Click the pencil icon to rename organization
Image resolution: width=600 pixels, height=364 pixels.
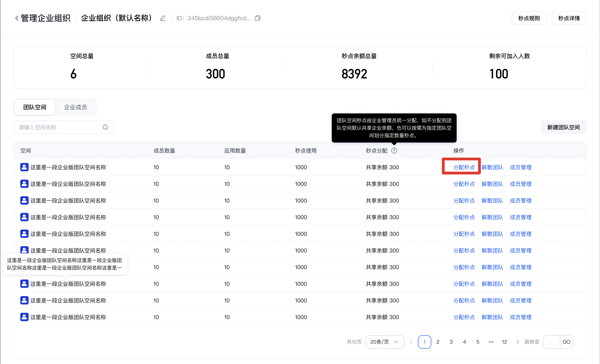pos(163,18)
